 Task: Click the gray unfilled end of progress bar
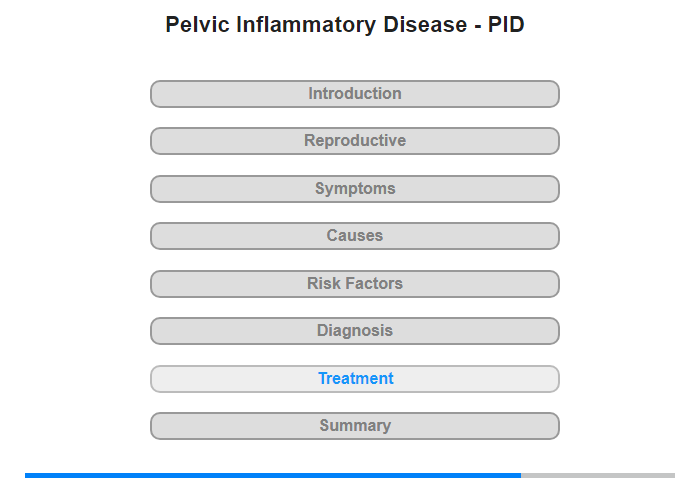point(598,476)
